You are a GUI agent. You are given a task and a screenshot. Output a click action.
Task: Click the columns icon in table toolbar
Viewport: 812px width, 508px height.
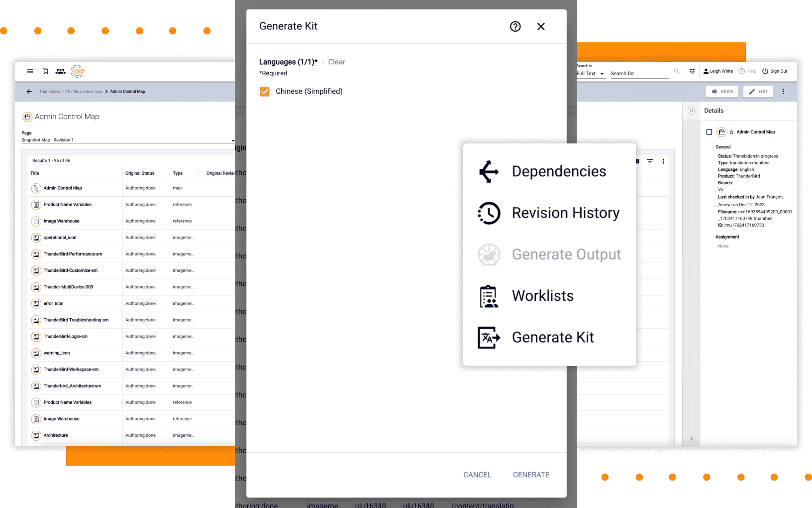coord(637,161)
